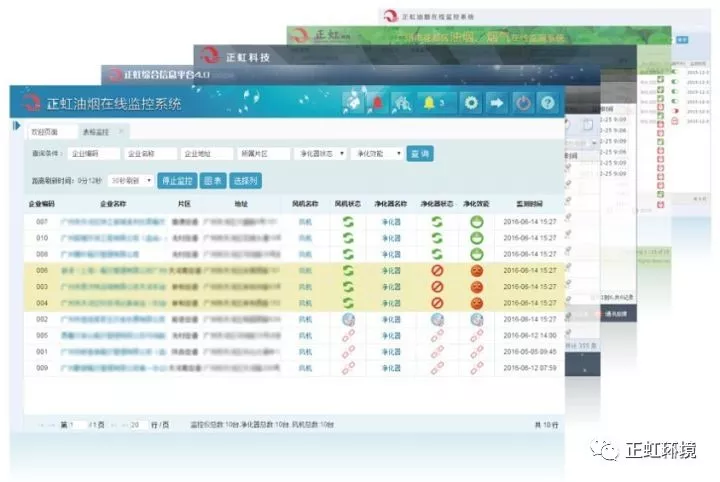Click the 图表 button

click(x=213, y=181)
